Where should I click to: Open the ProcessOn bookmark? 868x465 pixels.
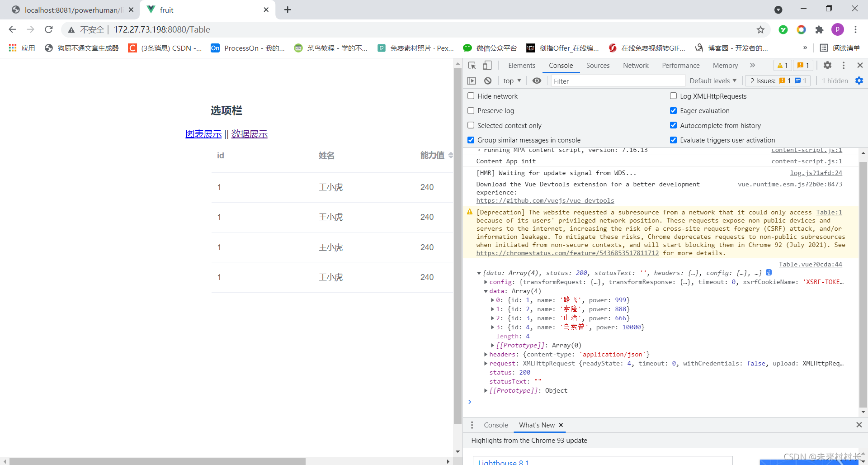248,48
